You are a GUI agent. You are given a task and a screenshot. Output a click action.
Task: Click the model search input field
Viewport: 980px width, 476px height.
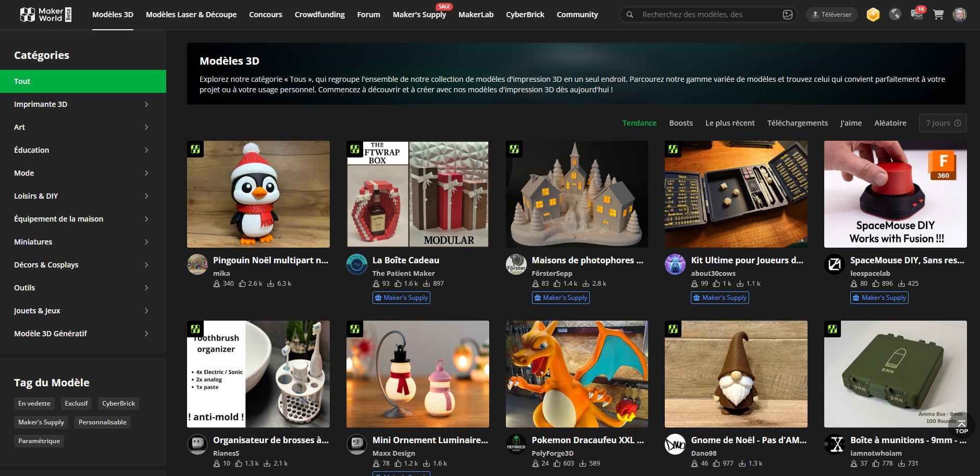point(709,15)
